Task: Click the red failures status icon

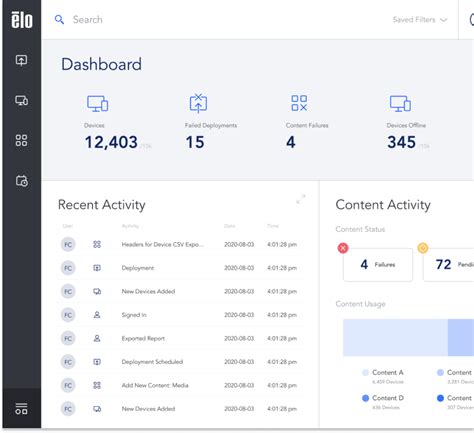Action: 343,248
